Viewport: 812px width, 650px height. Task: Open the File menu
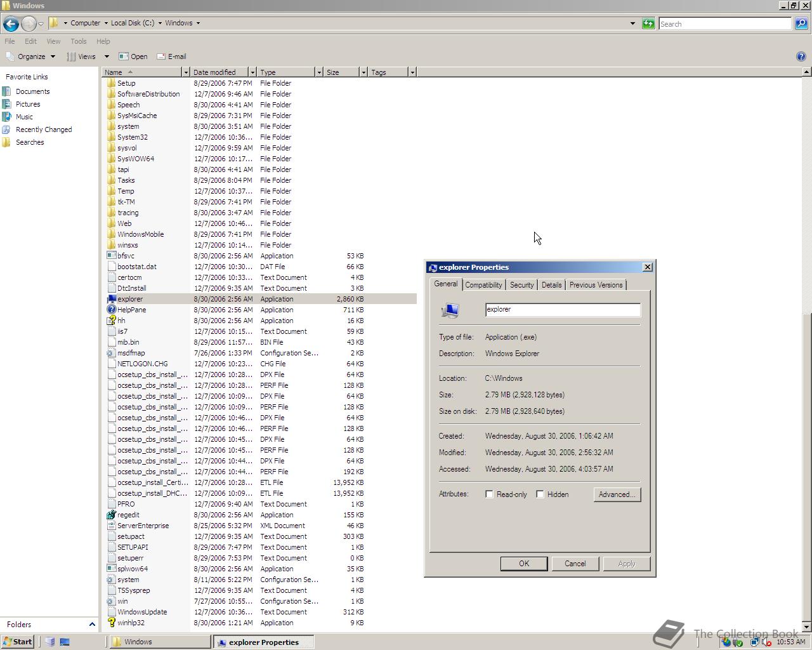10,41
